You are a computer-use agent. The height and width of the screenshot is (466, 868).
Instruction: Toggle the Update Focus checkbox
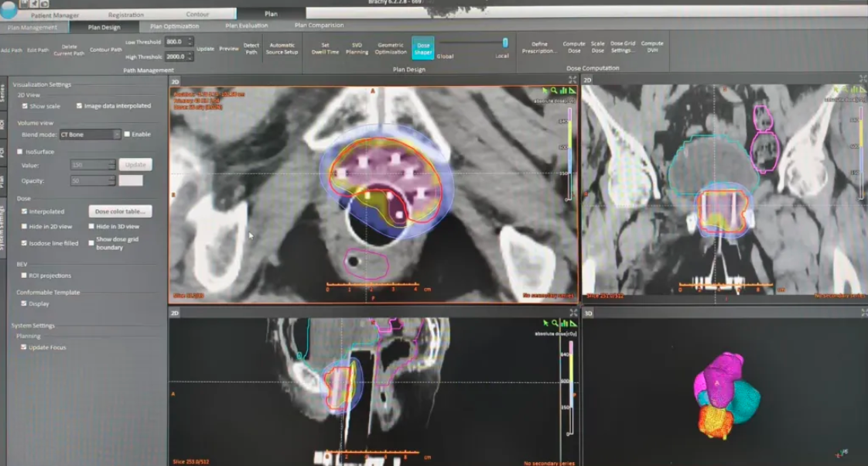[24, 347]
